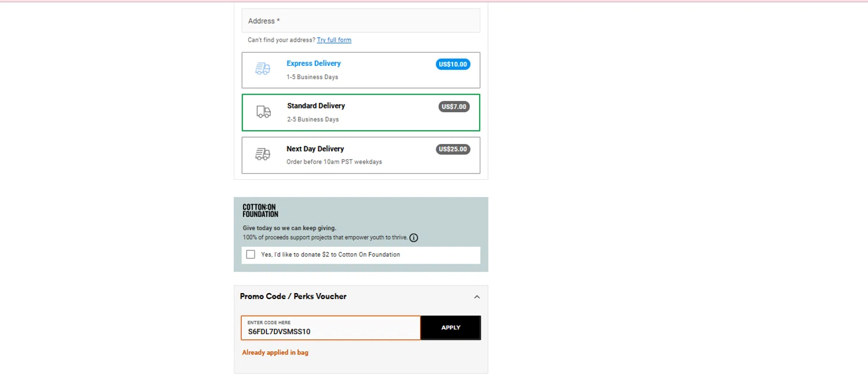This screenshot has height=385, width=868.
Task: Click the Express Delivery truck icon
Action: pos(263,69)
